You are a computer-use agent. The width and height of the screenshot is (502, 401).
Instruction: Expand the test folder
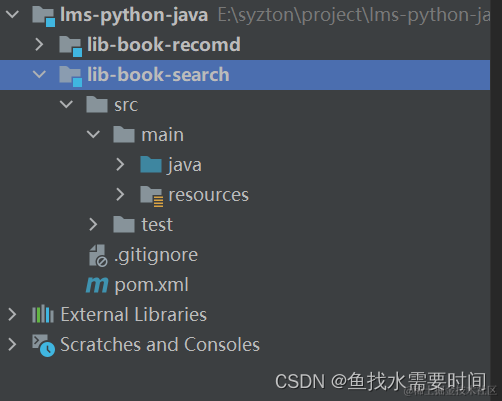(93, 224)
